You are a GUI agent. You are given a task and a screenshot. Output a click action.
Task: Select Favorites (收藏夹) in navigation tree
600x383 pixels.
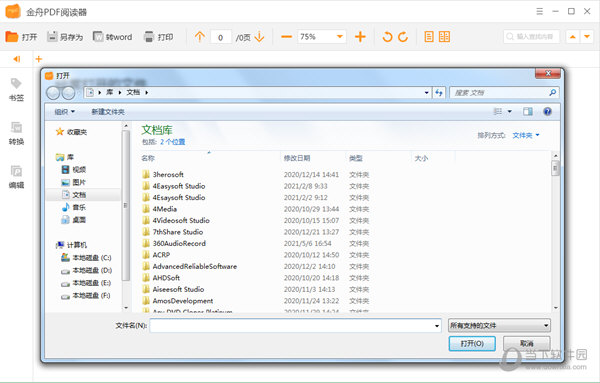point(72,132)
